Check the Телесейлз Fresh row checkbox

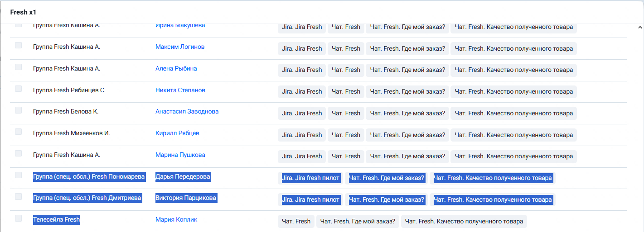tap(18, 218)
